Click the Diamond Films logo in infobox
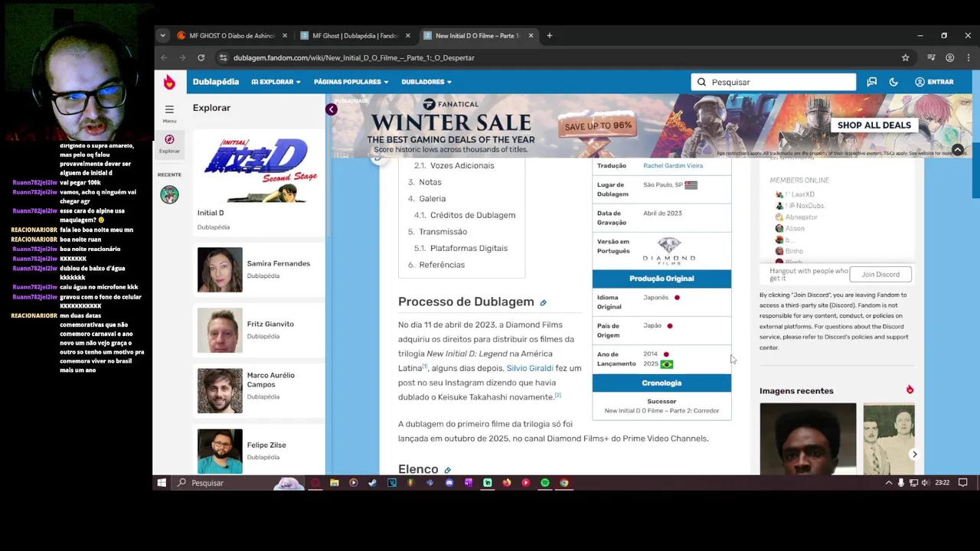The height and width of the screenshot is (551, 980). (x=668, y=250)
